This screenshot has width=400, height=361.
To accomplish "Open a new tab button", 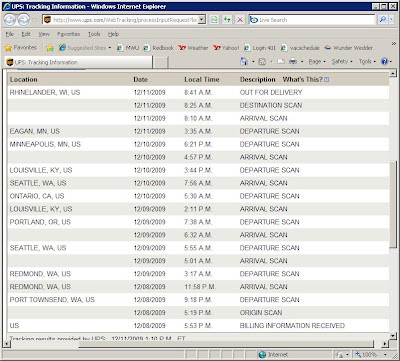I will pyautogui.click(x=160, y=62).
